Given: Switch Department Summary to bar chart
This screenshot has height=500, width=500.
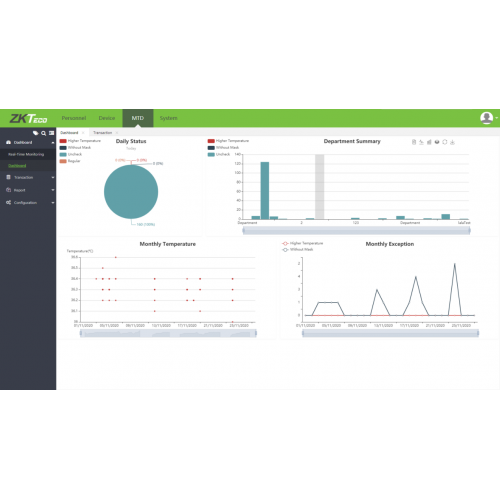Looking at the screenshot, I should 429,142.
